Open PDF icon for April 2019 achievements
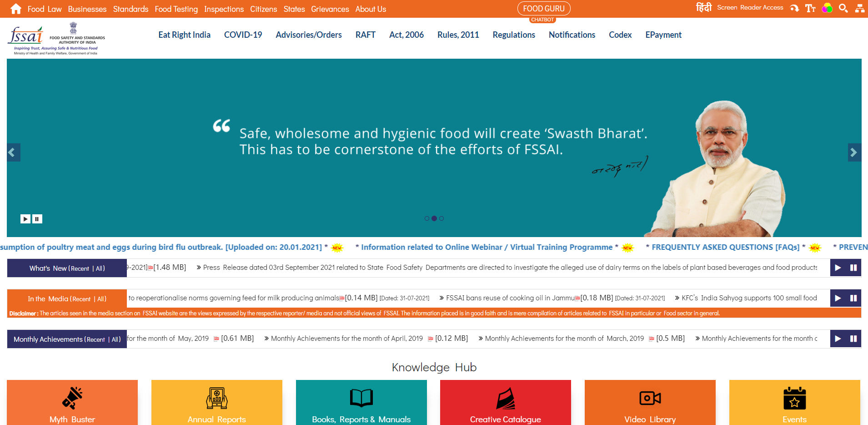 pos(431,339)
